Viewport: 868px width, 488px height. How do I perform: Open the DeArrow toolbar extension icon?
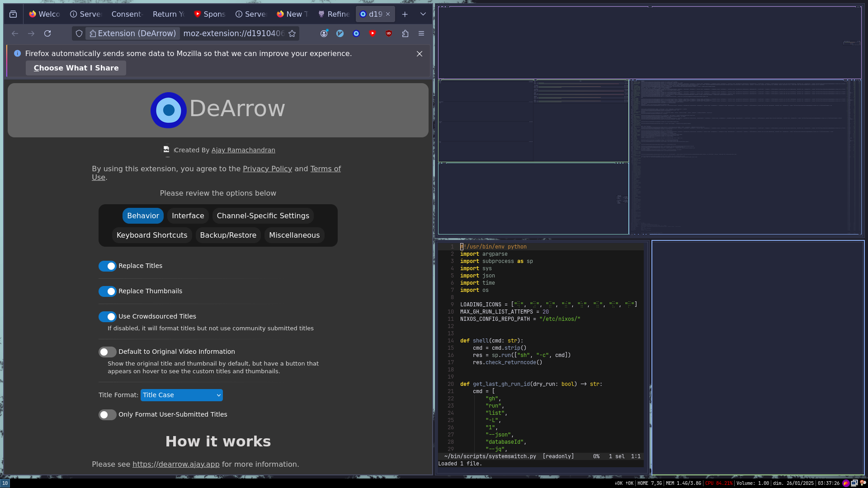tap(356, 33)
